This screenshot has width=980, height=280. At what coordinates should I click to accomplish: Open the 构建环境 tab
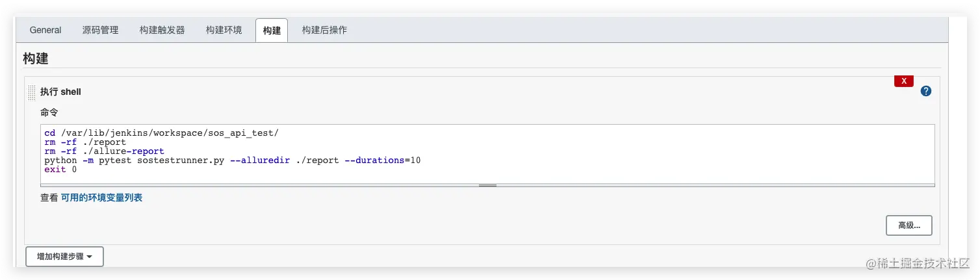coord(224,30)
